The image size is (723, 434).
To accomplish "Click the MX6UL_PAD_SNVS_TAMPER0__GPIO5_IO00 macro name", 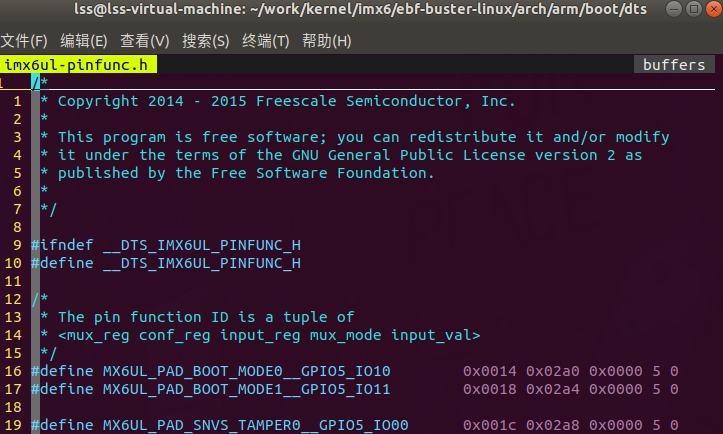I will coord(255,425).
